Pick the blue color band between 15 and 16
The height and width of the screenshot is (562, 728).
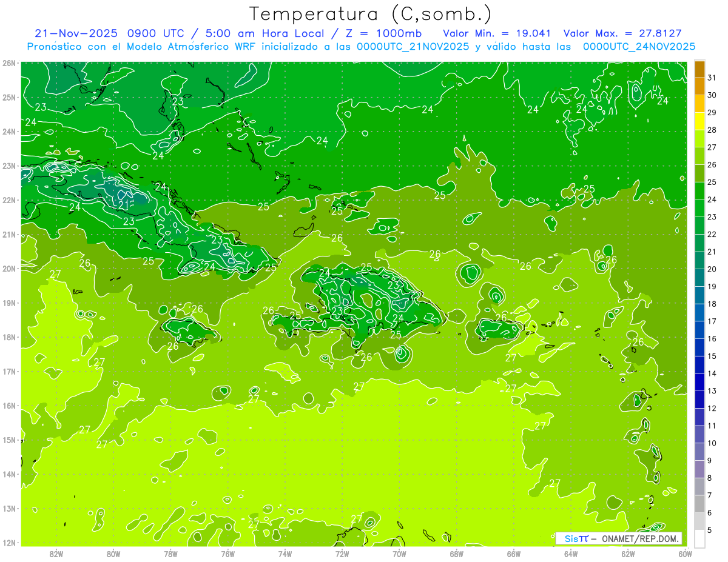699,347
